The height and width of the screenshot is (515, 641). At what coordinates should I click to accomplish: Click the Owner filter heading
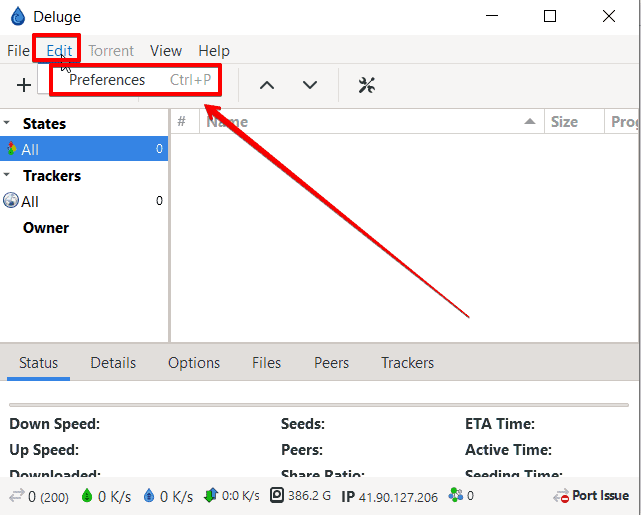[46, 228]
